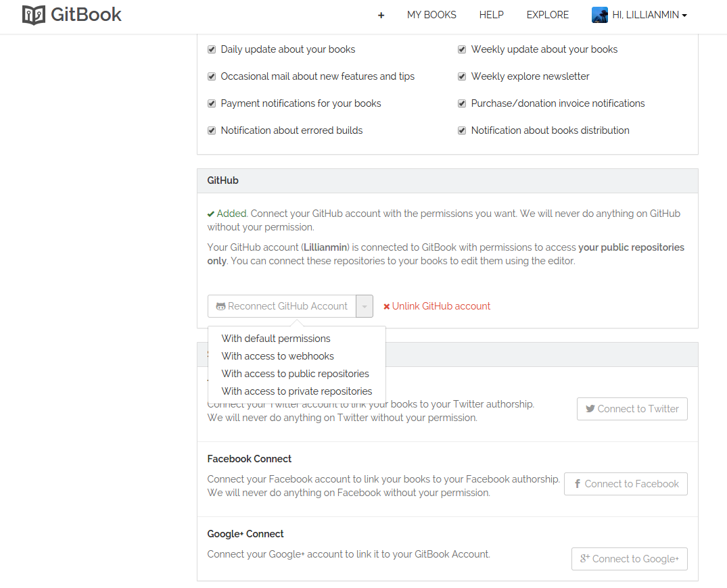Choose With access to private repositories
The height and width of the screenshot is (588, 727).
pyautogui.click(x=297, y=391)
